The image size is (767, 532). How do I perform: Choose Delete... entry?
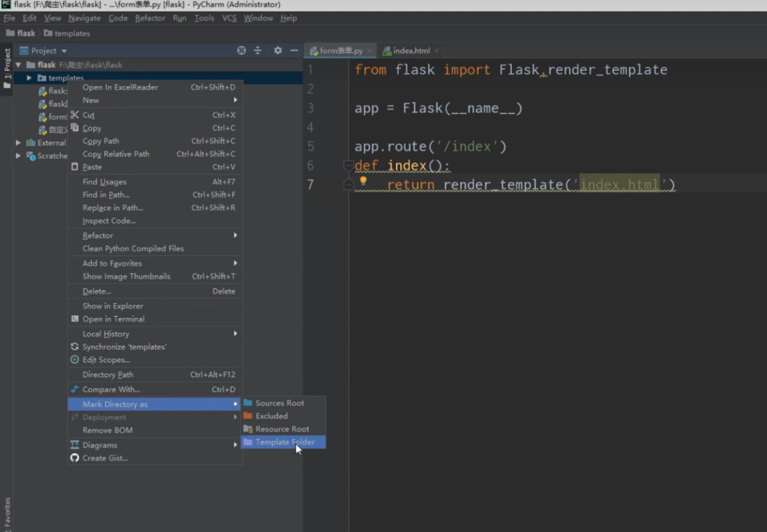tap(155, 291)
